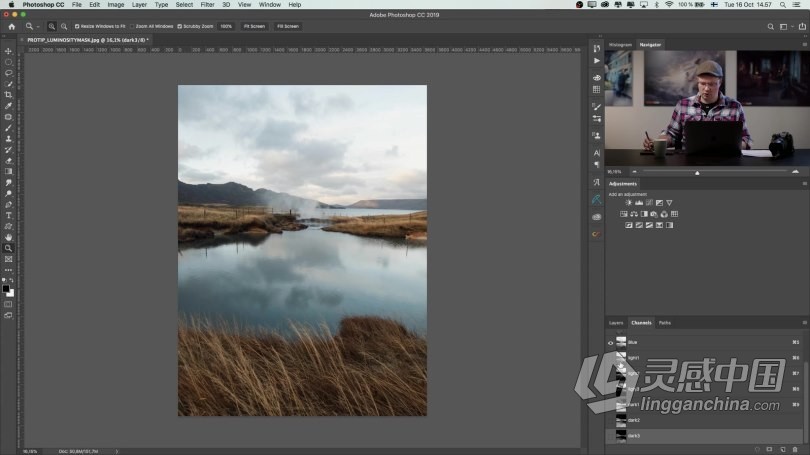810x455 pixels.
Task: Select the Brush tool
Action: click(8, 128)
